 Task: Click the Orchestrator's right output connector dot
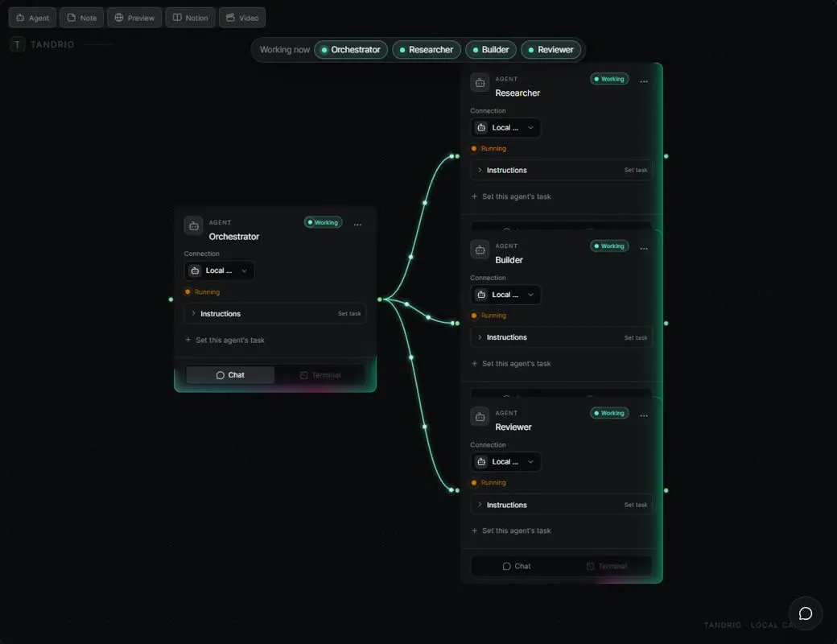point(380,299)
